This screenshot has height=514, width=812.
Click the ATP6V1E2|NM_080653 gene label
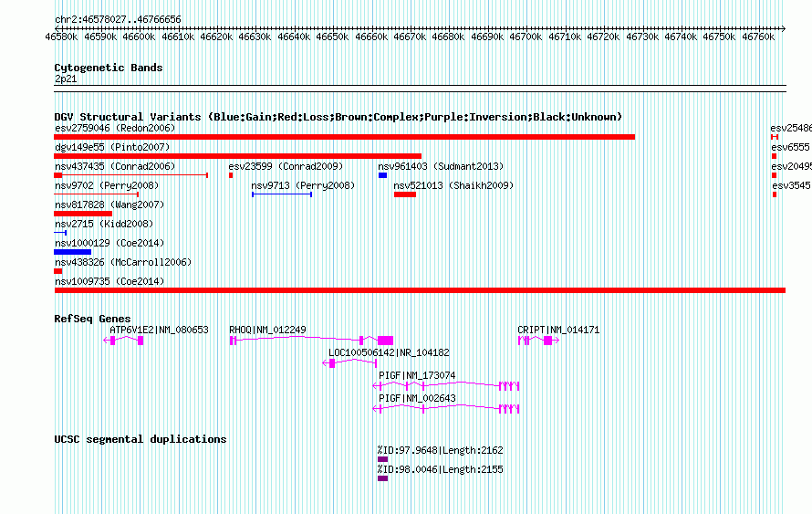pos(159,330)
